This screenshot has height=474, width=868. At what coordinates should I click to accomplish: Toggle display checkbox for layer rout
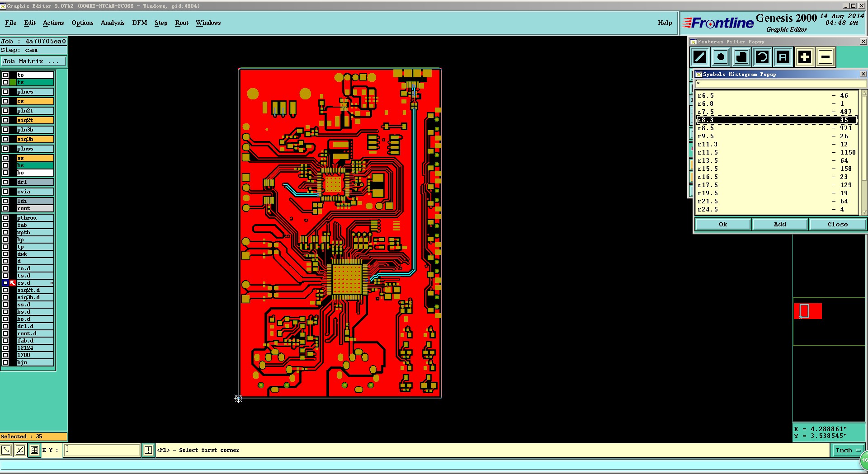5,208
